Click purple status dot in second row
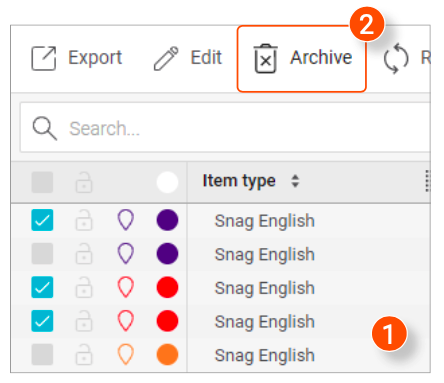Image resolution: width=444 pixels, height=383 pixels. 167,254
